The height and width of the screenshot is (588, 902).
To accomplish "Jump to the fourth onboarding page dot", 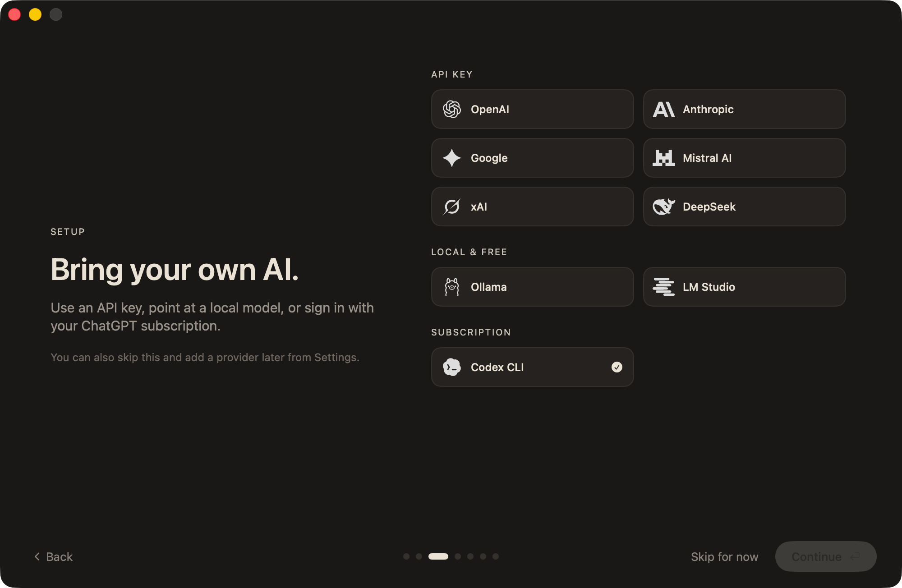I will pos(457,556).
